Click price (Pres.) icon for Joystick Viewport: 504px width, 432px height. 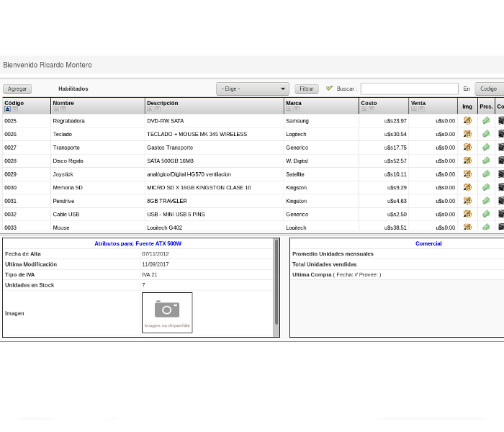(486, 174)
